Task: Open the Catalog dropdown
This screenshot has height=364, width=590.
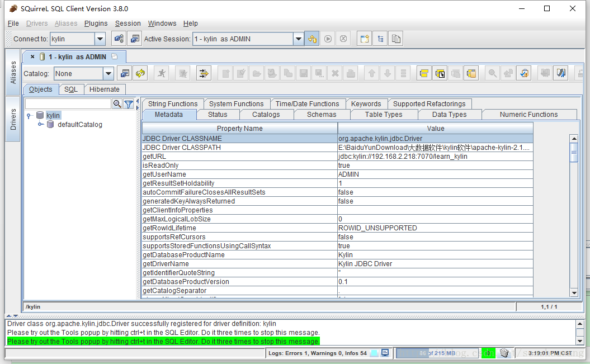Action: pos(108,73)
